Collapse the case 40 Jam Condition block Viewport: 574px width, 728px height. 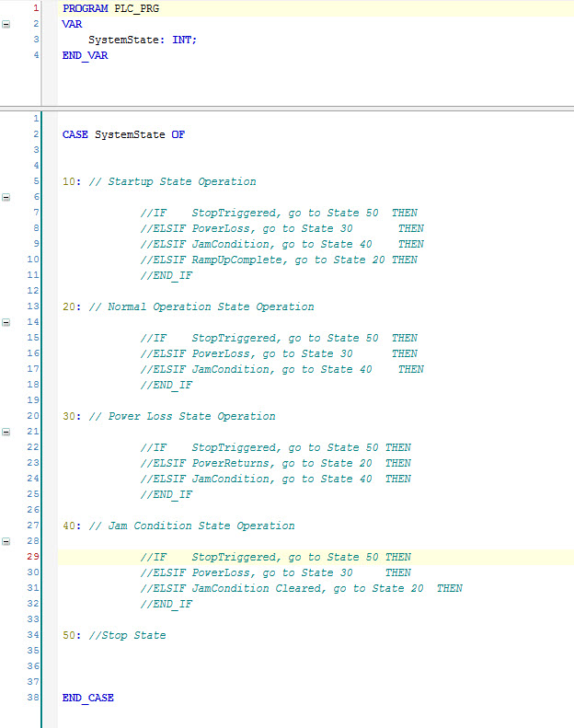click(x=6, y=541)
